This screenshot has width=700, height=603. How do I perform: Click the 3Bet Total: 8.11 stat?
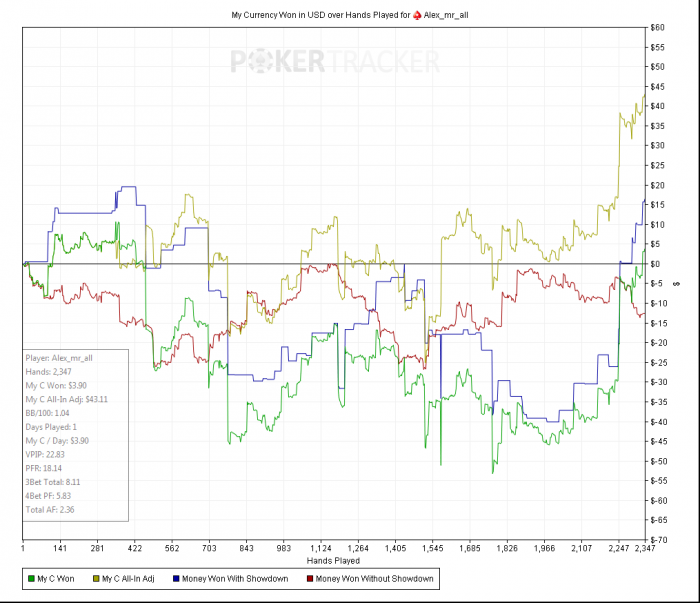click(53, 482)
